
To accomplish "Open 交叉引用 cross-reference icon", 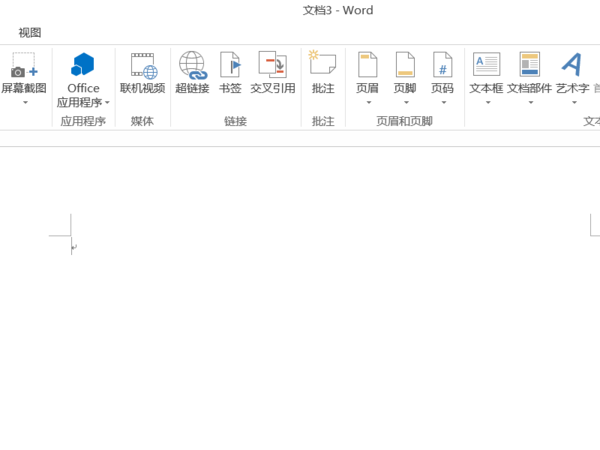I will click(x=272, y=64).
